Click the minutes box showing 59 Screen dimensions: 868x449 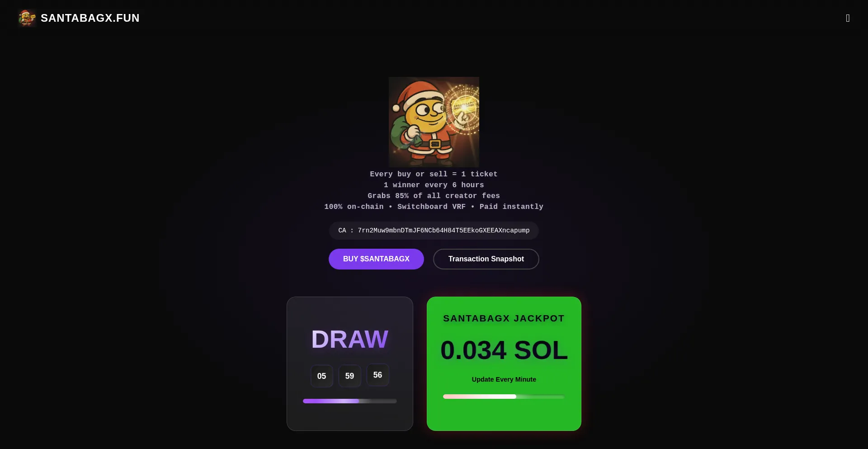point(350,376)
